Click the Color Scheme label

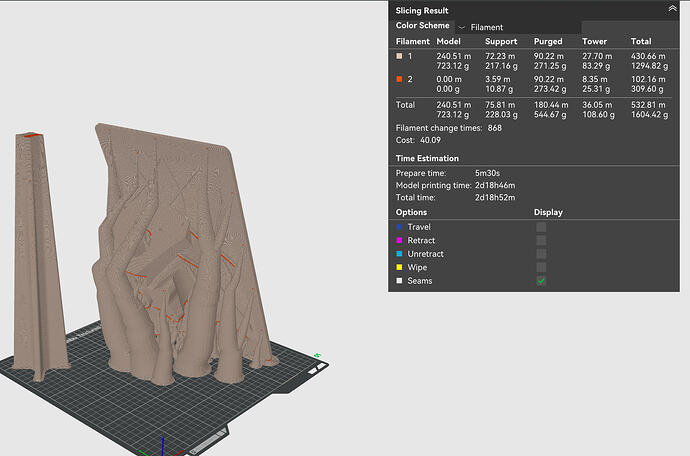tap(422, 26)
